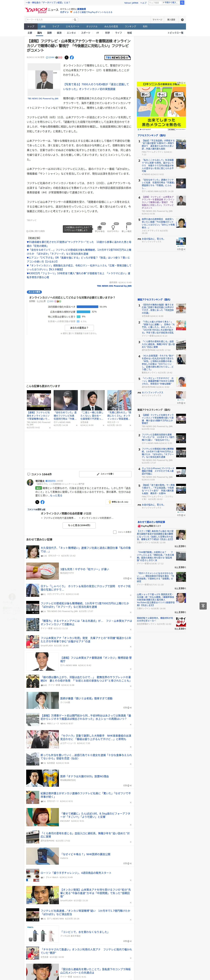This screenshot has width=210, height=980.
Task: Open ローソン「盛りすぎチャレンジ」 article
Action: click(x=76, y=873)
